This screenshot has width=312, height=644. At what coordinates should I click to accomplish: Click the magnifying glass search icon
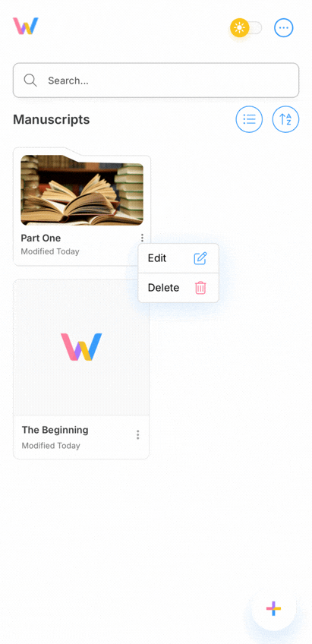click(30, 80)
